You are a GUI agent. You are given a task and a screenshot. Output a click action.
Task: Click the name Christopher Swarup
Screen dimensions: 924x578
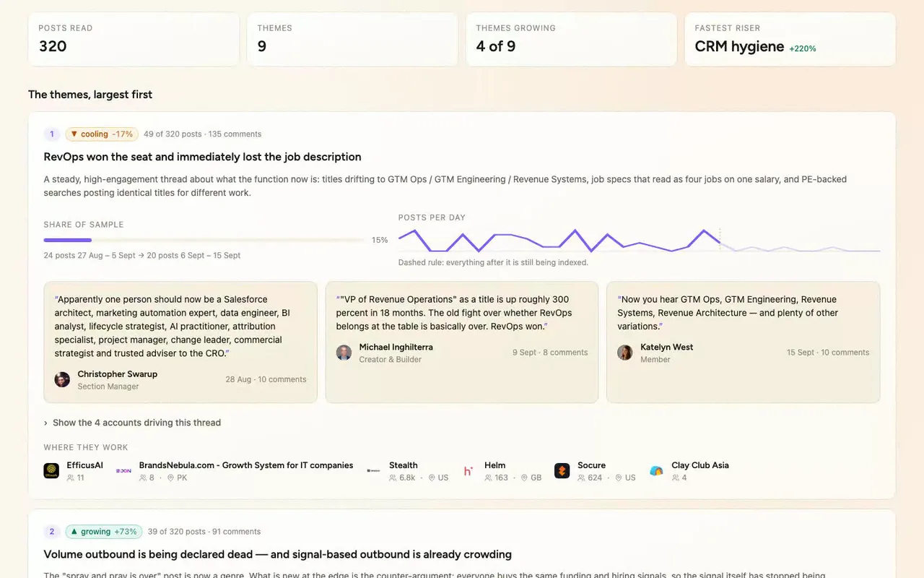[x=118, y=374]
